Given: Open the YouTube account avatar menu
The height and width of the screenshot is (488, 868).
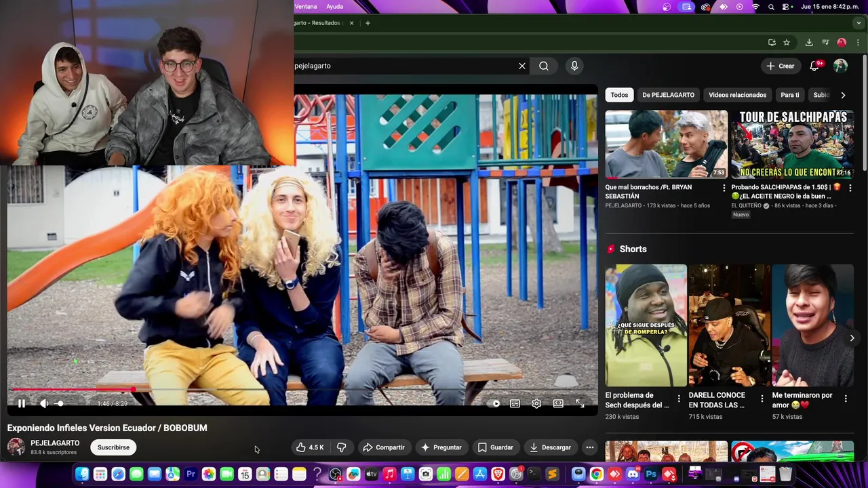Looking at the screenshot, I should click(x=840, y=66).
